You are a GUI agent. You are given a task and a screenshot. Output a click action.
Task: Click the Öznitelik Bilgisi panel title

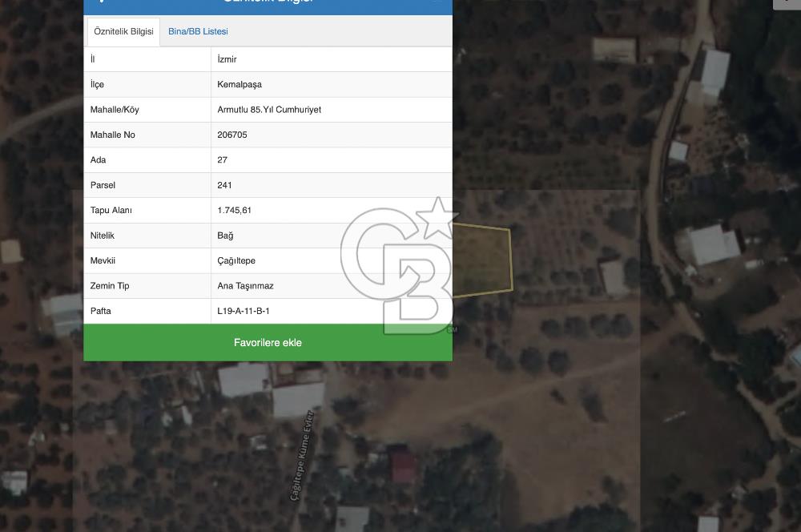(x=268, y=3)
